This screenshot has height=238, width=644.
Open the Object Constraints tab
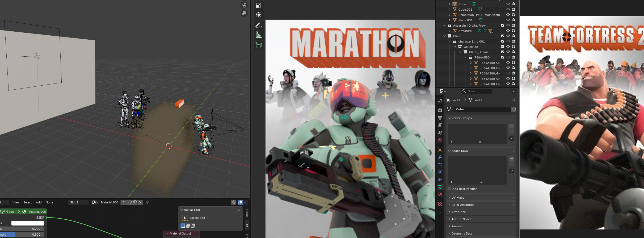tap(440, 179)
